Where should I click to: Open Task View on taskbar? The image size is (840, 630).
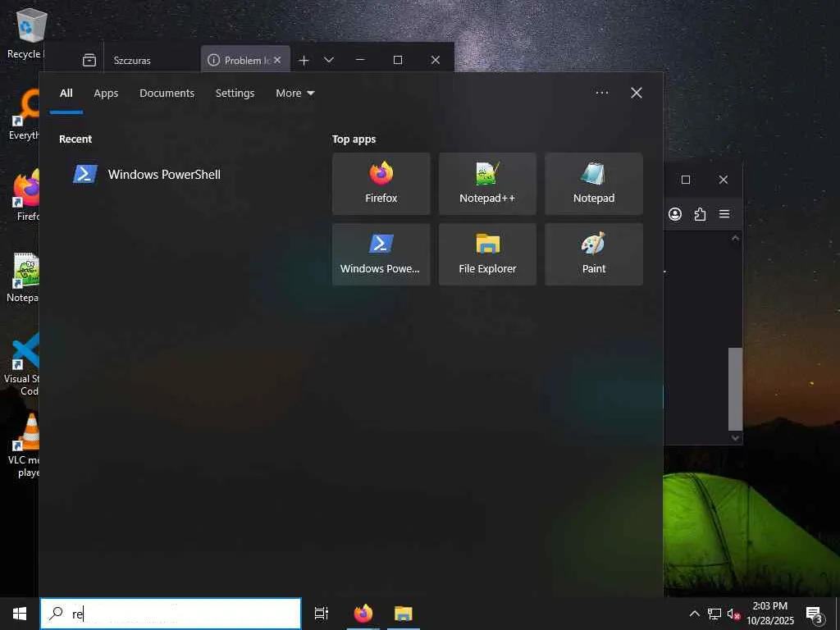coord(322,614)
